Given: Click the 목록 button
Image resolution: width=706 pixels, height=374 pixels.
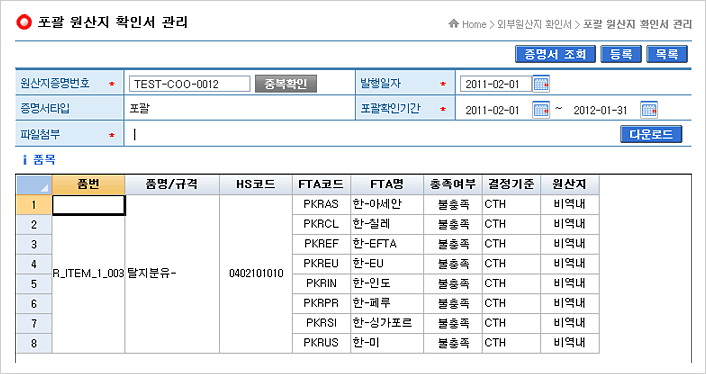Looking at the screenshot, I should [667, 54].
